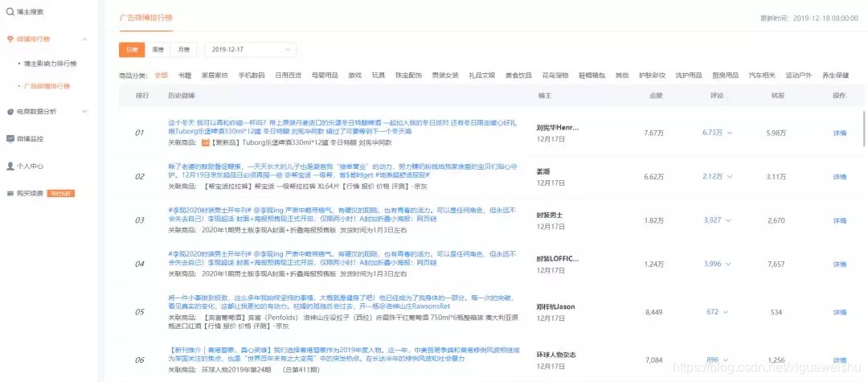The height and width of the screenshot is (382, 868).
Task: Open 购买续费 in the sidebar
Action: click(x=30, y=194)
